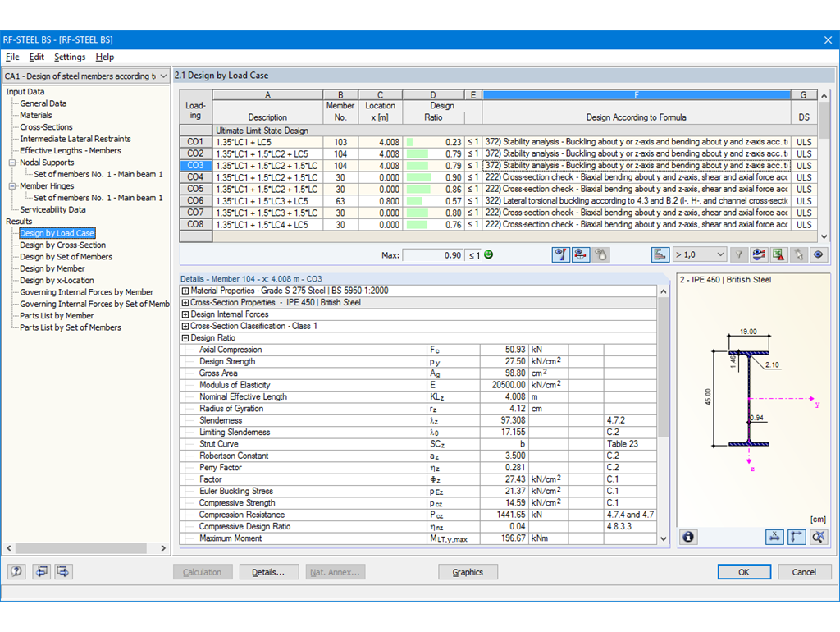Open Design by Set of Members
Screen dimensions: 840x632
point(66,257)
